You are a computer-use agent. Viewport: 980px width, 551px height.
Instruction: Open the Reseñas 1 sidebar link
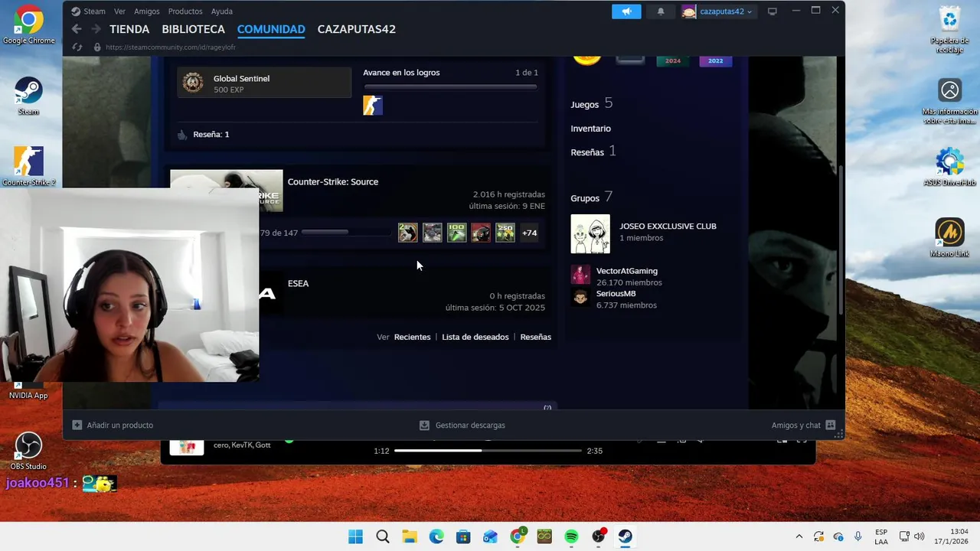pyautogui.click(x=593, y=152)
